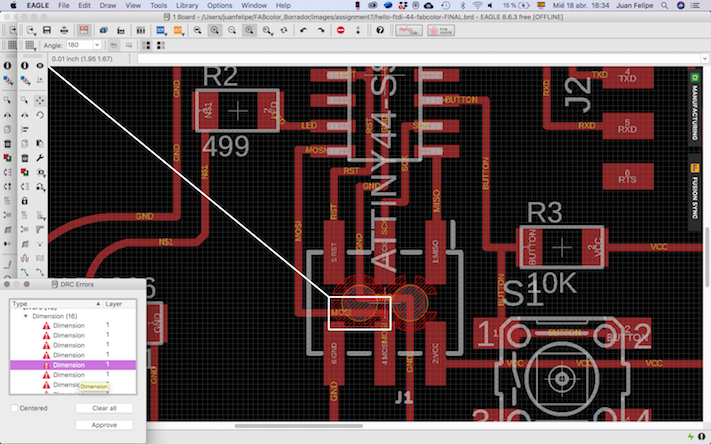Viewport: 711px width, 444px height.
Task: Click the Angle value field 180
Action: (x=79, y=45)
